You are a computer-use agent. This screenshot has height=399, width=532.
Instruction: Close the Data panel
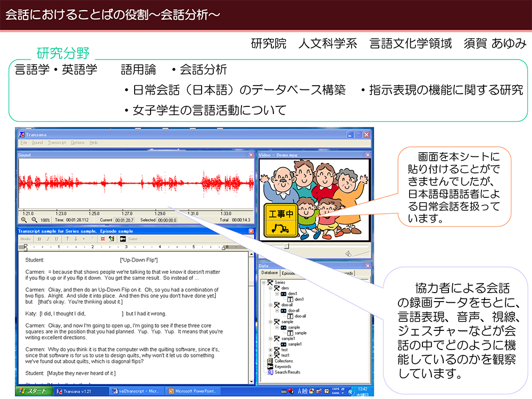pyautogui.click(x=368, y=265)
